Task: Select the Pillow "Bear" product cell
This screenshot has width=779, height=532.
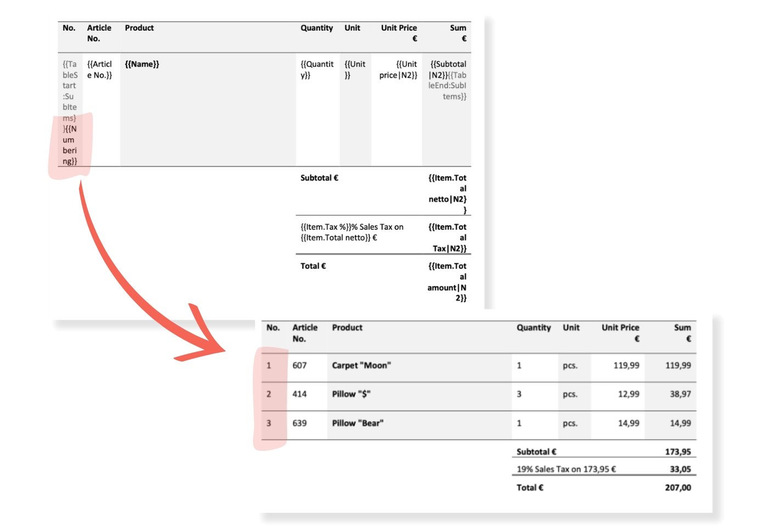Action: (x=357, y=423)
